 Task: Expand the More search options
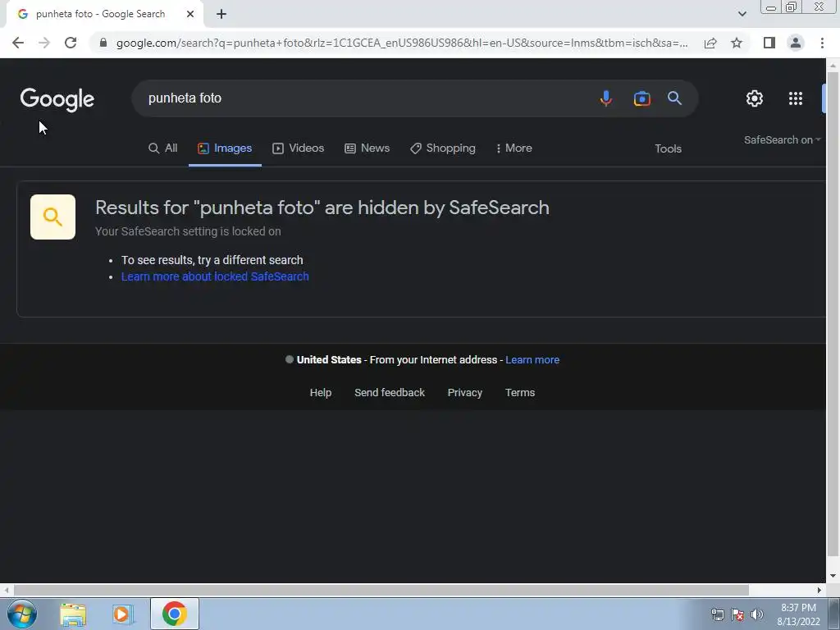coord(514,148)
